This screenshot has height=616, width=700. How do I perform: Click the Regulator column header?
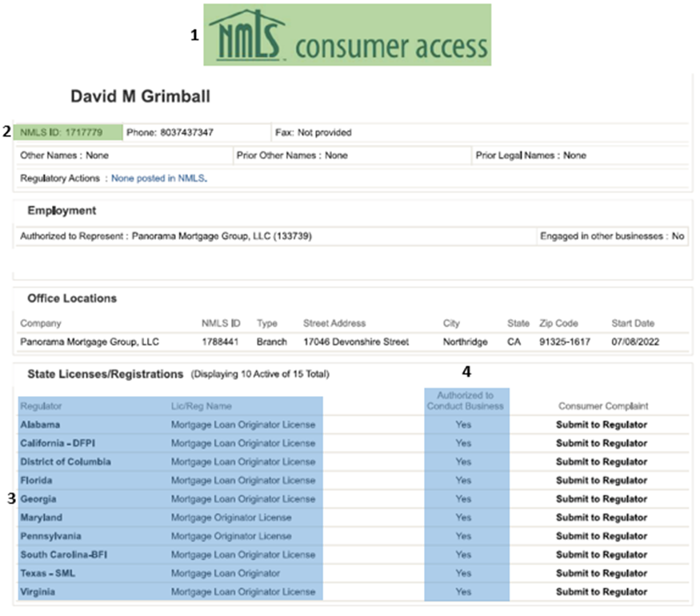click(x=41, y=406)
